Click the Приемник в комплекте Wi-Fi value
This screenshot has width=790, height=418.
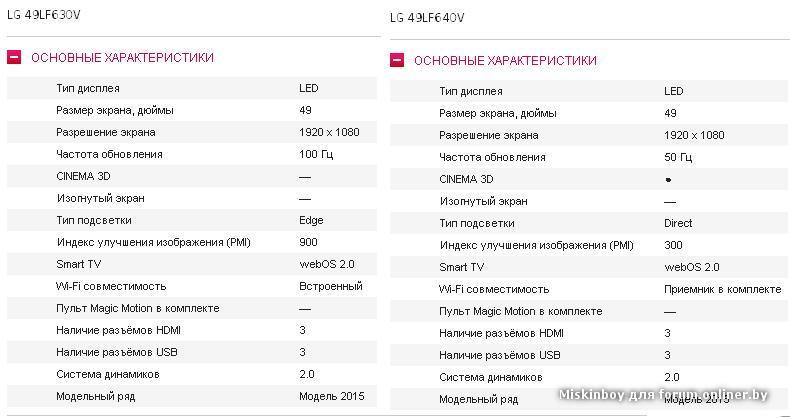tap(722, 289)
